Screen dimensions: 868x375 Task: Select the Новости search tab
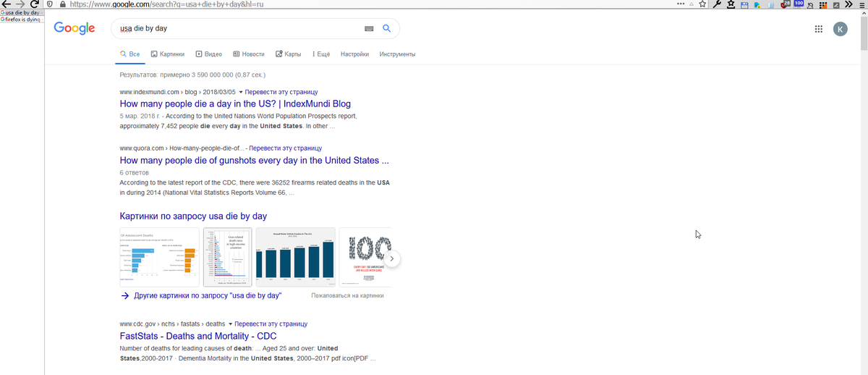coord(249,54)
